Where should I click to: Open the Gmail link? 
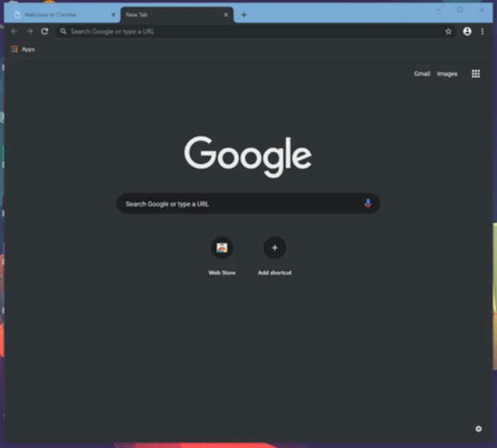[x=422, y=74]
